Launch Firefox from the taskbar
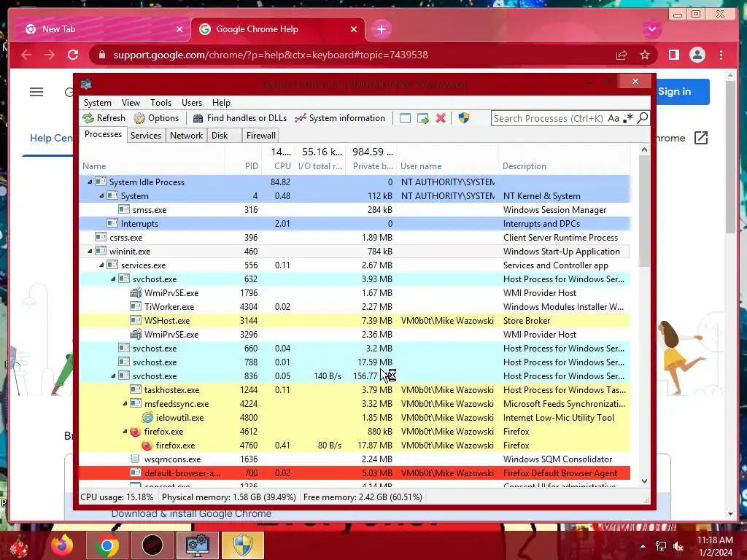747x560 pixels. coord(63,545)
